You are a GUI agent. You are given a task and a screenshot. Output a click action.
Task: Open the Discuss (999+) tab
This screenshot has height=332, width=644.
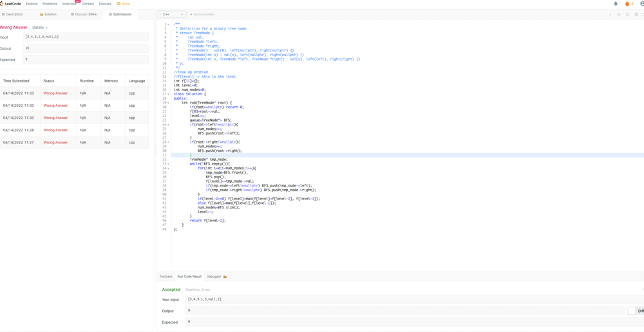[x=84, y=14]
